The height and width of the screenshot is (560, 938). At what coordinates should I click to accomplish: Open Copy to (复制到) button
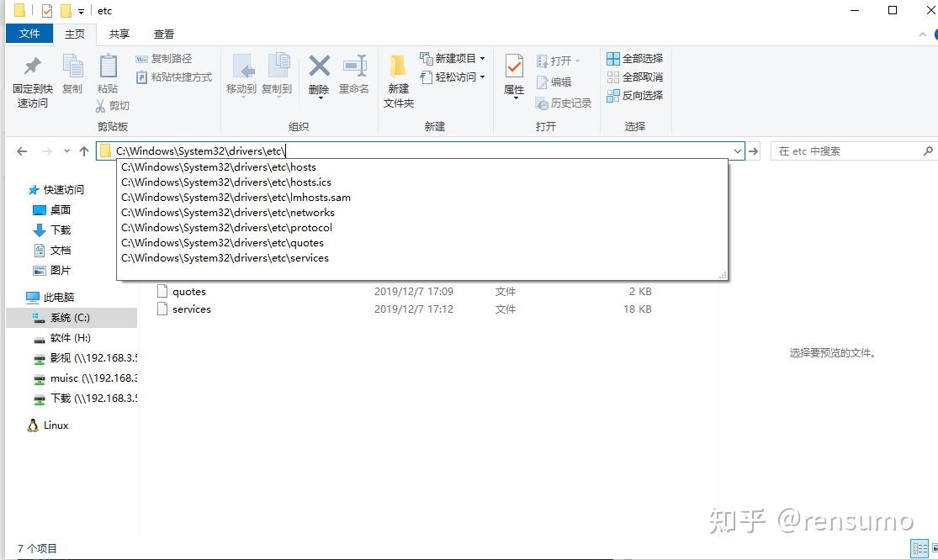[277, 75]
